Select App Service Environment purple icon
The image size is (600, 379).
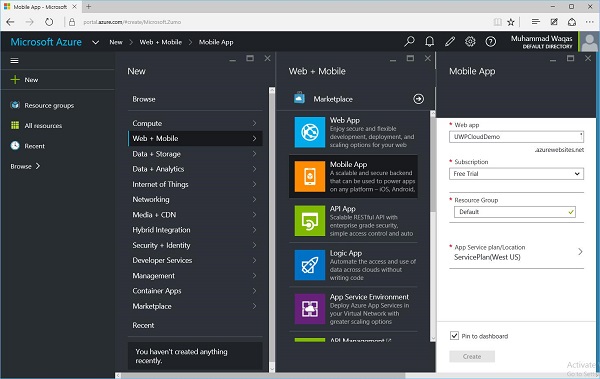(310, 309)
